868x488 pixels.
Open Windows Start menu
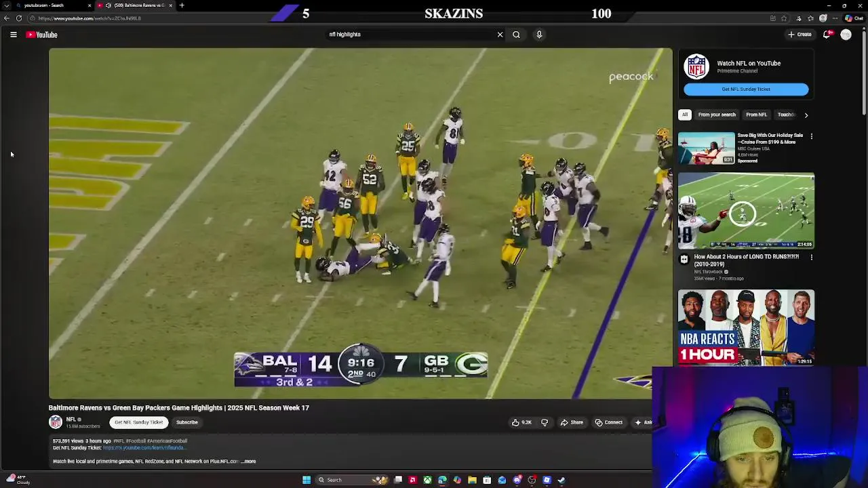click(x=307, y=480)
